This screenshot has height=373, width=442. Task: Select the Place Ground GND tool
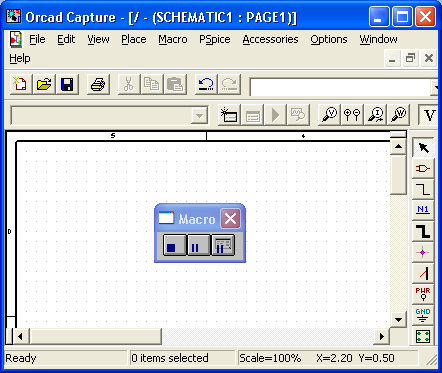(x=423, y=315)
